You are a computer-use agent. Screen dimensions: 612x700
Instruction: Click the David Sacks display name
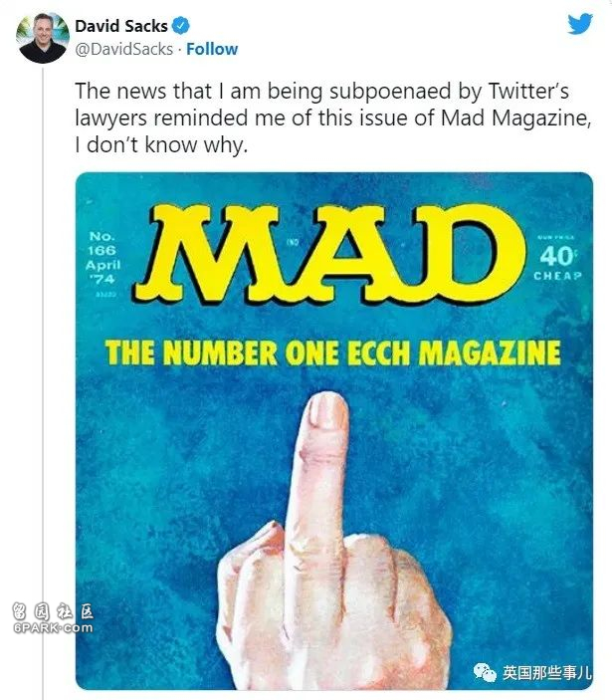(121, 26)
